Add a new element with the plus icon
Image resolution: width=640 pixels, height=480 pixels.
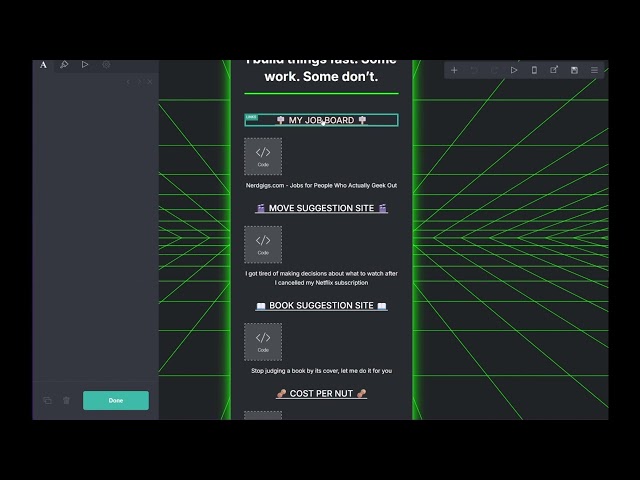click(x=454, y=70)
